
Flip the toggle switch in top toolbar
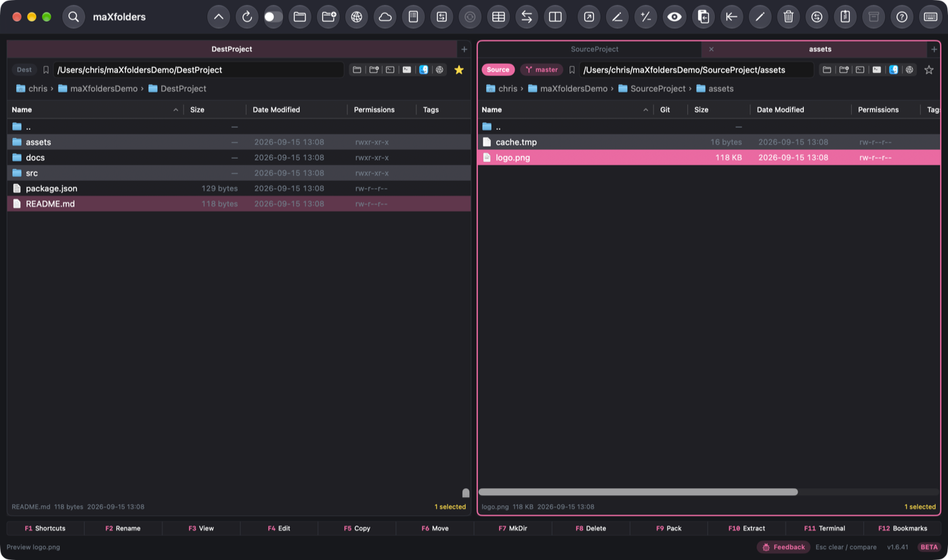pos(274,17)
